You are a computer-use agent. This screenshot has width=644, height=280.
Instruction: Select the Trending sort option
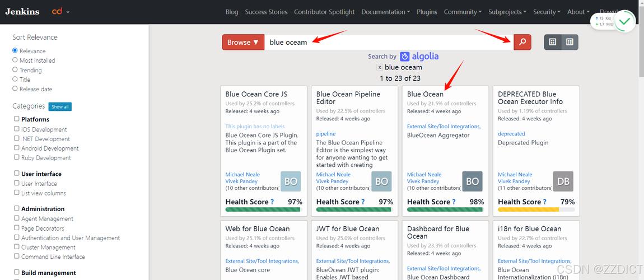15,69
